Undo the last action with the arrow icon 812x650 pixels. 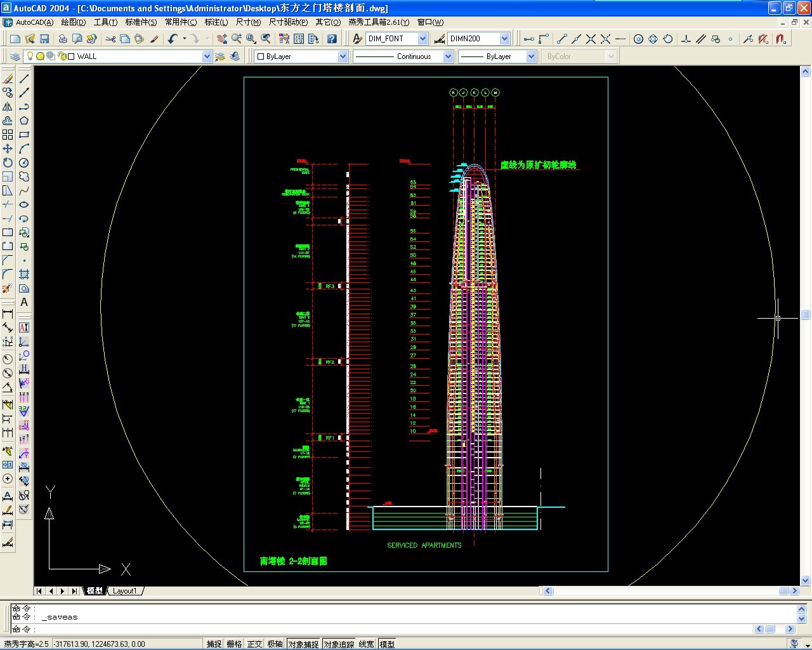[x=173, y=39]
